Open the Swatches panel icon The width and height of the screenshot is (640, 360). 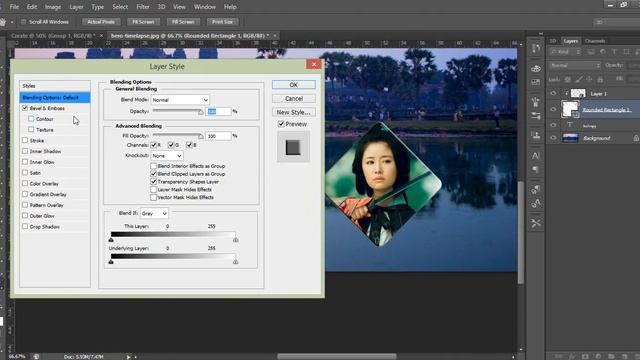click(x=536, y=82)
